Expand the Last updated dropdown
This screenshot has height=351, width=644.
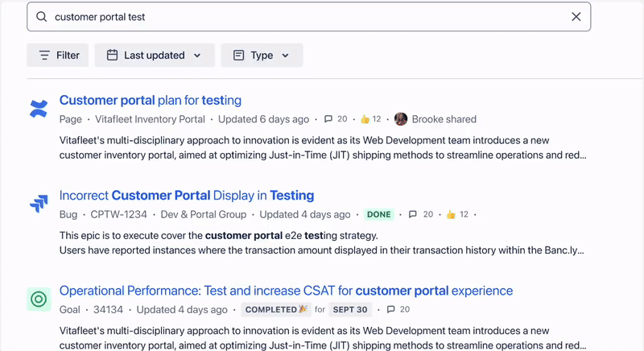point(155,55)
